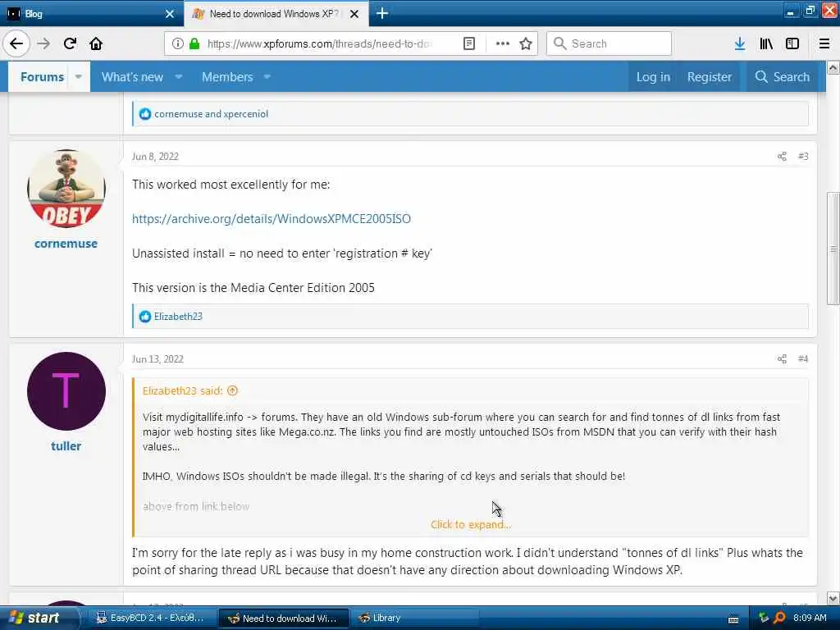Click the scrollbar up arrow
Screen dimensions: 840x630
click(833, 67)
